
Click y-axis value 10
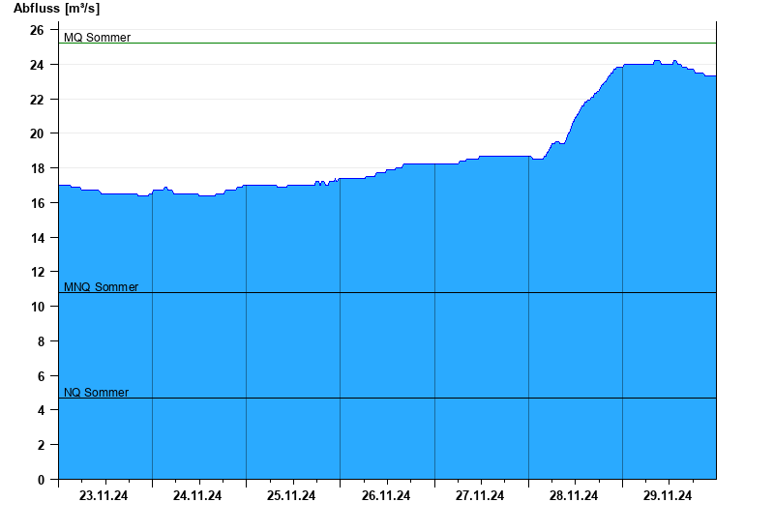[37, 307]
